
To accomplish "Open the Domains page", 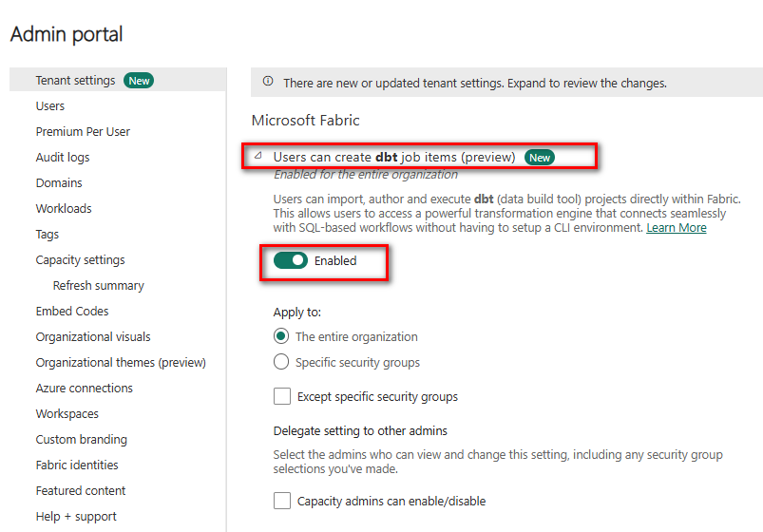I will 59,183.
